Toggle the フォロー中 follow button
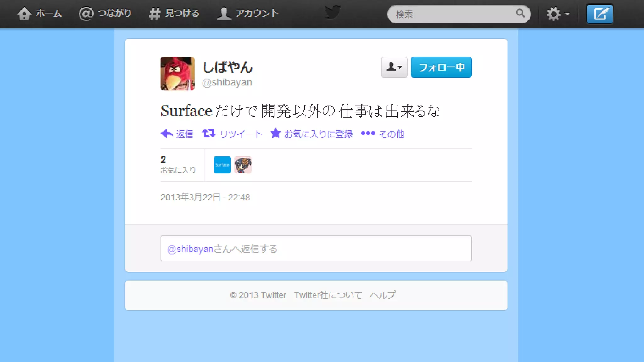The width and height of the screenshot is (644, 362). (x=441, y=67)
